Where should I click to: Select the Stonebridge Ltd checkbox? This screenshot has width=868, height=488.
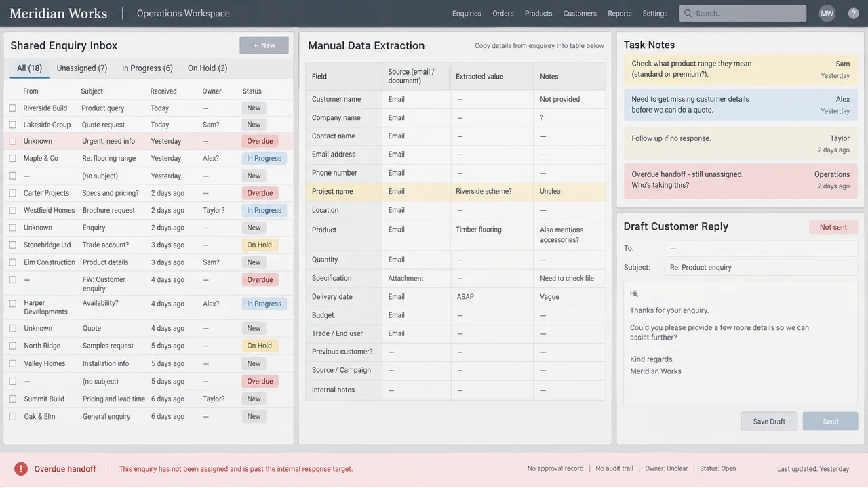point(12,245)
